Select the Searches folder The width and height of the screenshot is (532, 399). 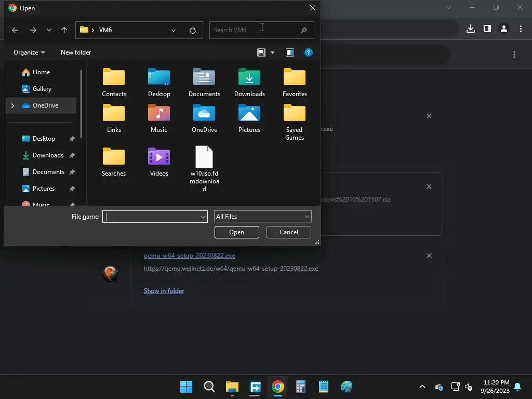coord(114,162)
